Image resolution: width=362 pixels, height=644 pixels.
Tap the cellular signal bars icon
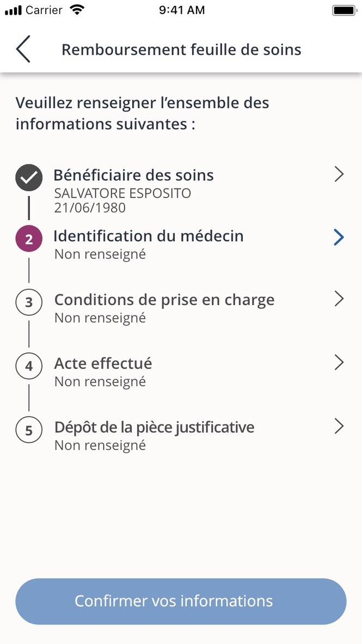pos(13,9)
